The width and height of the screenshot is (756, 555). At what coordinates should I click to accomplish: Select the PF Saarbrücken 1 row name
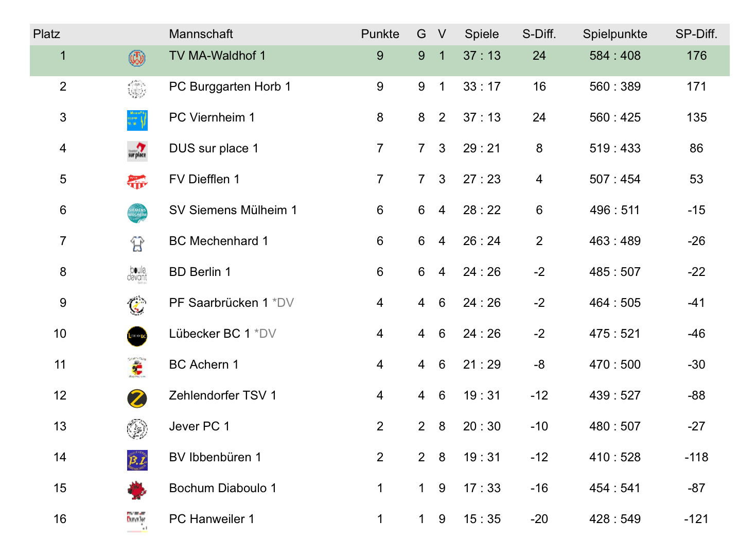[x=218, y=303]
